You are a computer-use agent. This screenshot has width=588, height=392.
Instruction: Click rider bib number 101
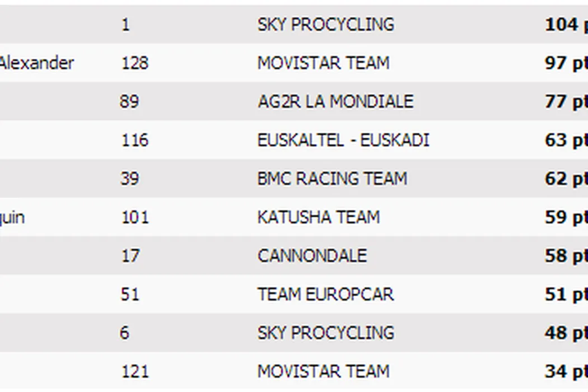134,217
